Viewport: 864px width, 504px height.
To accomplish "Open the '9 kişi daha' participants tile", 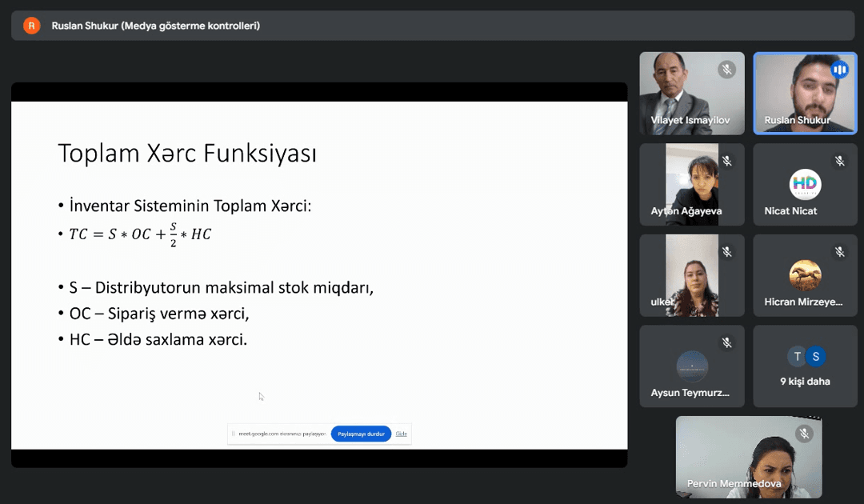I will [x=805, y=366].
